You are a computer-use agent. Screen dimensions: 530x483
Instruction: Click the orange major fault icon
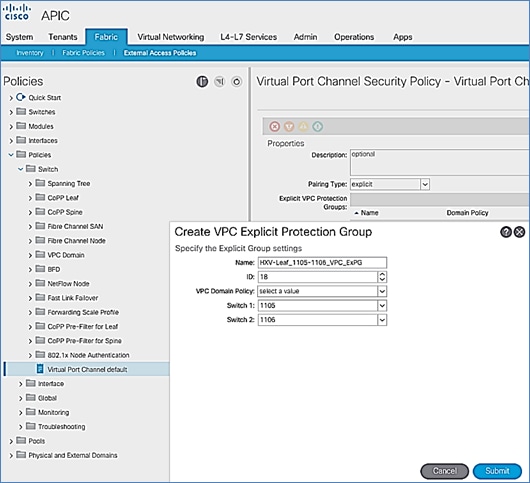[289, 126]
